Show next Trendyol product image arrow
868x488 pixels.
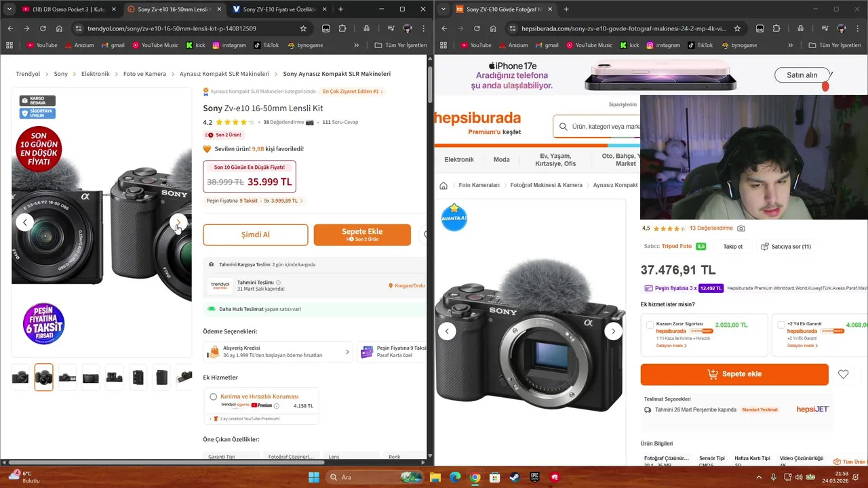pyautogui.click(x=178, y=222)
